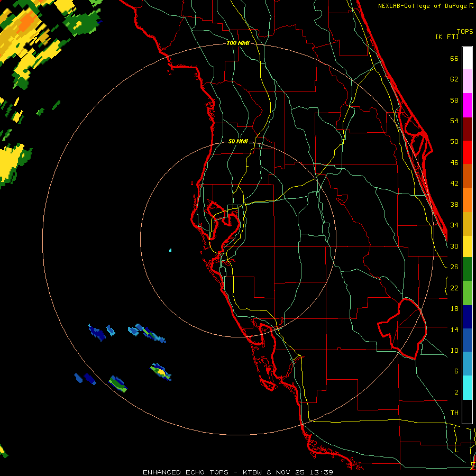Click the tiny isolated cyan echo offshore
The height and width of the screenshot is (476, 476).
click(x=170, y=250)
